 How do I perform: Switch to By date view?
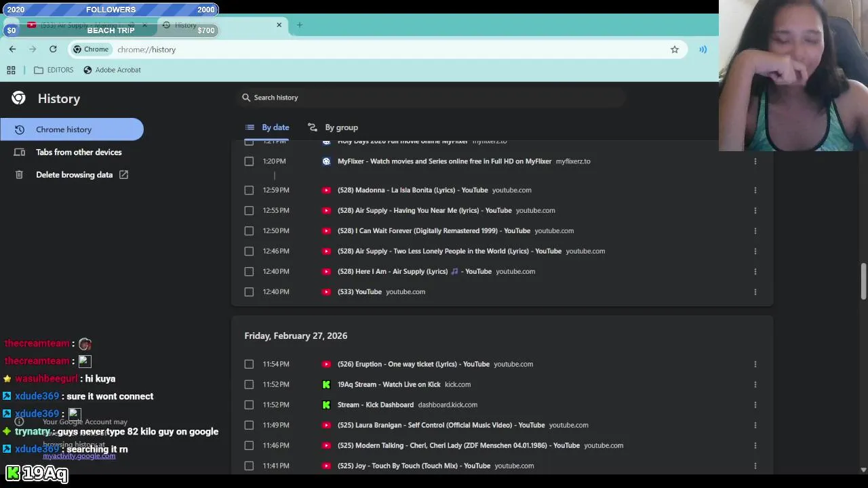pos(267,127)
